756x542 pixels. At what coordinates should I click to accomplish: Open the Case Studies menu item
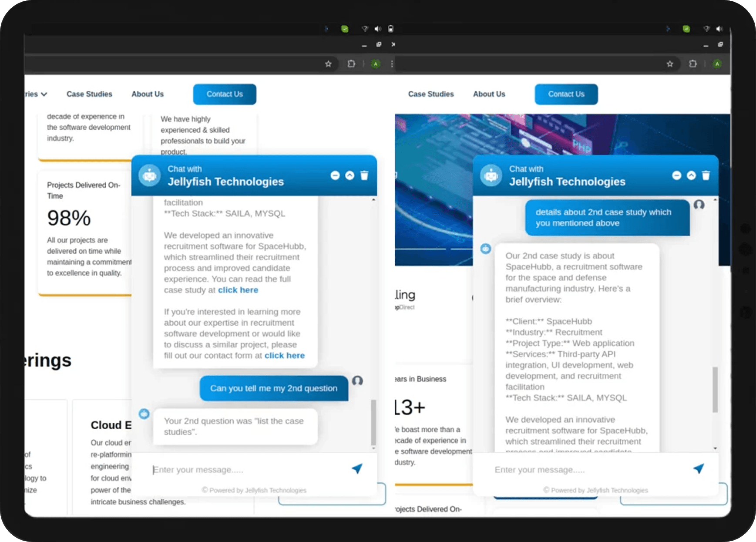click(x=89, y=94)
